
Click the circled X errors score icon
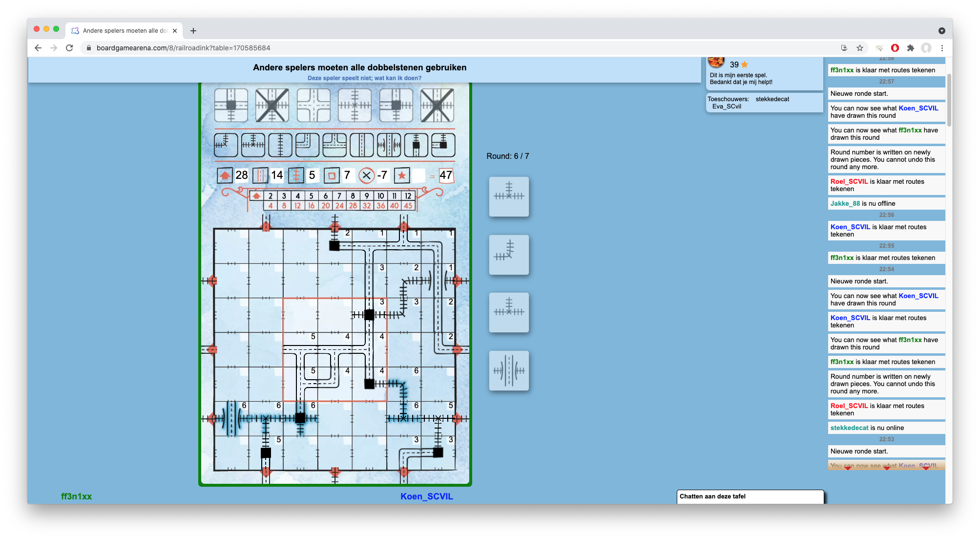(366, 175)
